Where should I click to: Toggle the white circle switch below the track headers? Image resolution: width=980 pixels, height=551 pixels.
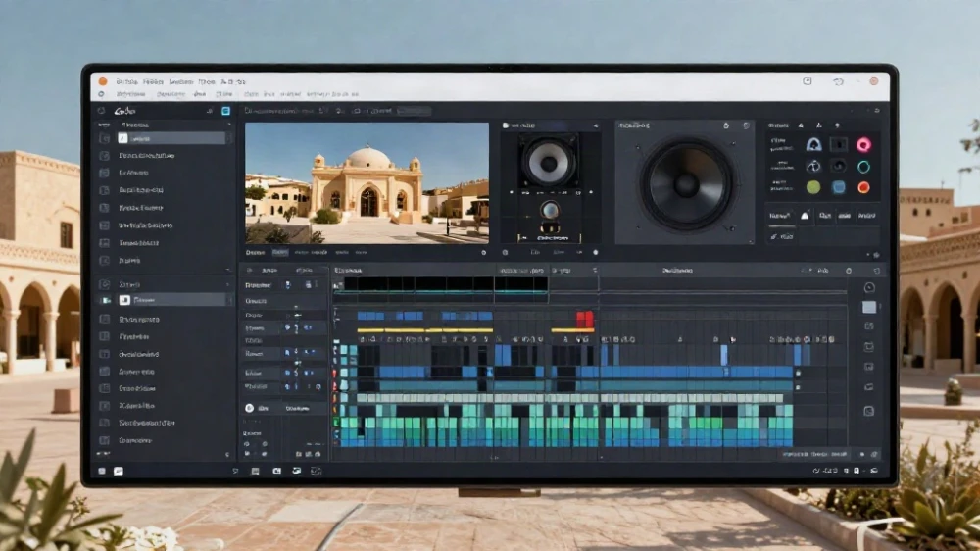point(249,408)
